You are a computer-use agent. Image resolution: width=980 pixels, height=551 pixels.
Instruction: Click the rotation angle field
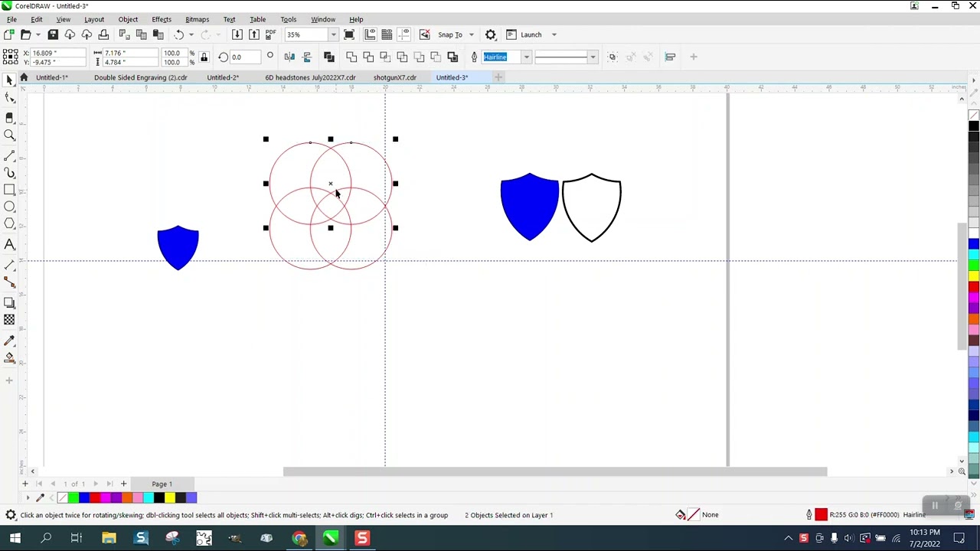[x=245, y=57]
